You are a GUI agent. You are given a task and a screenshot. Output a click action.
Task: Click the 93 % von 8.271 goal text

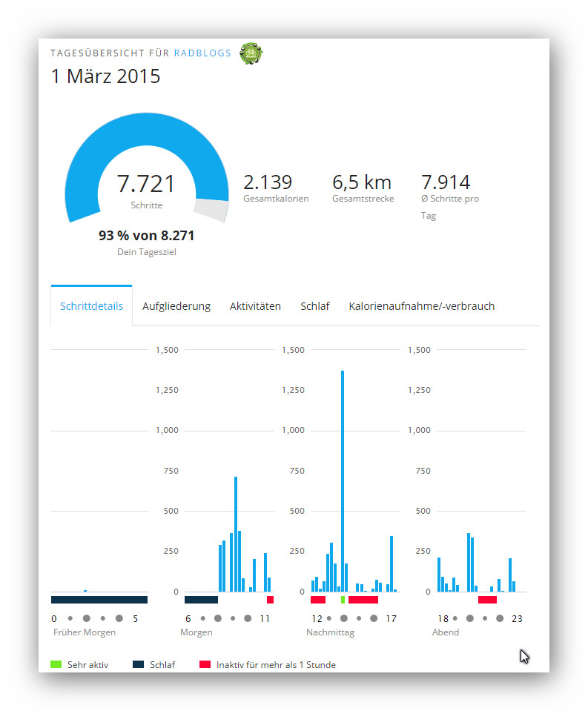coord(146,236)
